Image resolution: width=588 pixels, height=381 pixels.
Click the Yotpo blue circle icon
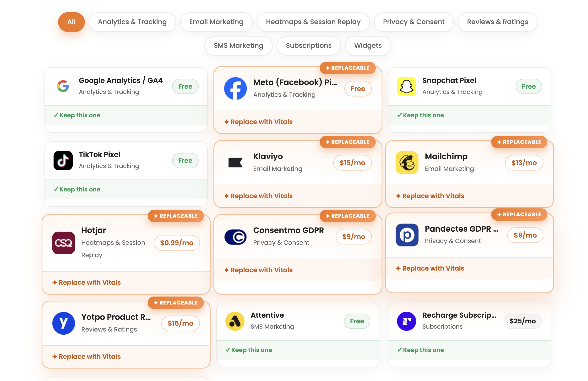64,323
